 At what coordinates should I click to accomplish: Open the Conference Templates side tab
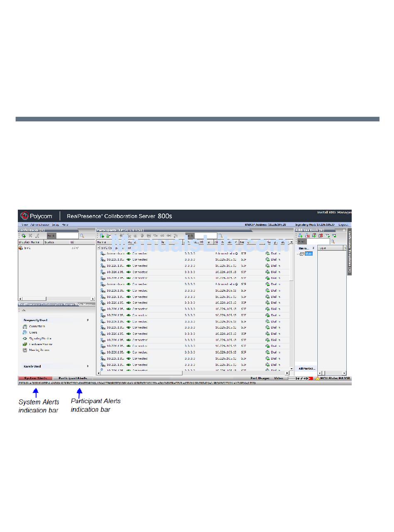(349, 251)
